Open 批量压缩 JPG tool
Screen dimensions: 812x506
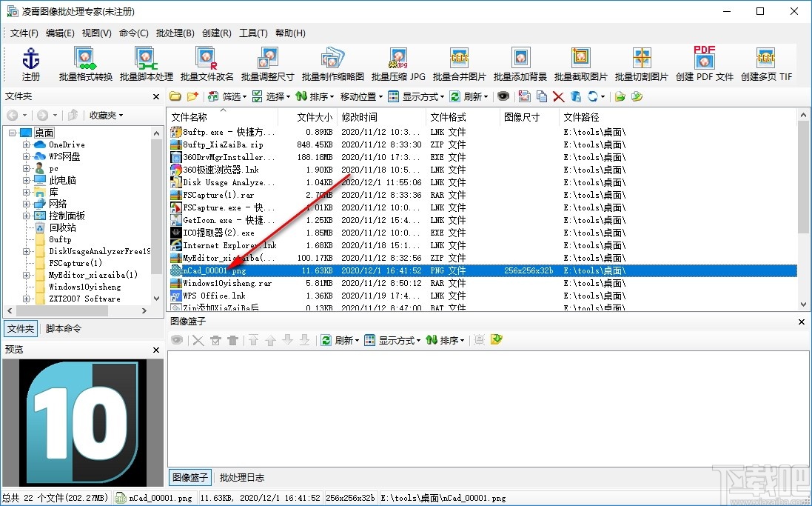[398, 64]
